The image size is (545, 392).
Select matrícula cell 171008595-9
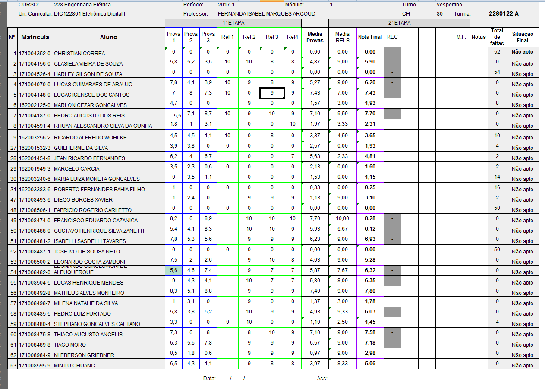[x=35, y=365]
